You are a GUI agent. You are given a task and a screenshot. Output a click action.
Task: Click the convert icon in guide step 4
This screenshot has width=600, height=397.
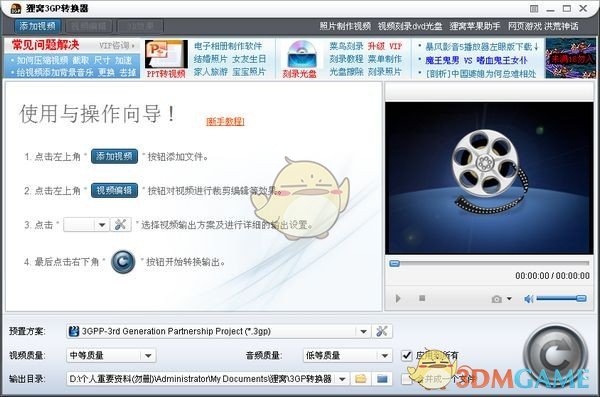pos(123,261)
